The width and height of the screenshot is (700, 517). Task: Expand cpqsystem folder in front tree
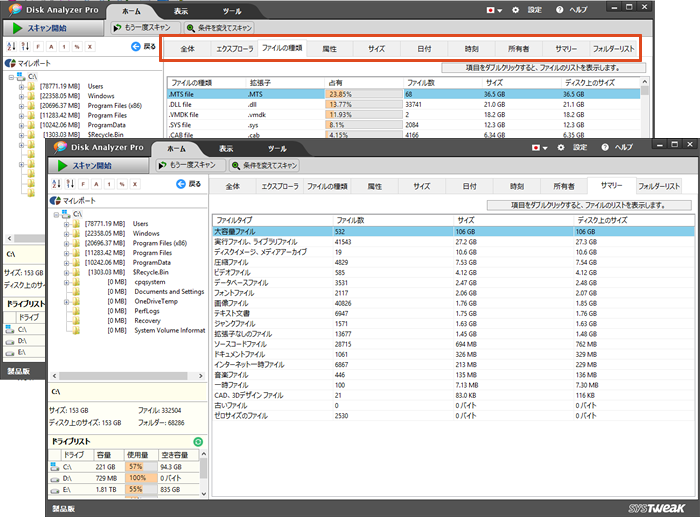(x=66, y=283)
